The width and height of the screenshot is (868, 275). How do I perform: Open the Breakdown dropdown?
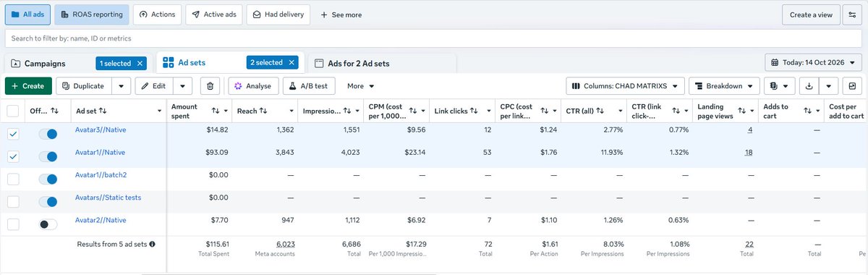click(x=724, y=86)
